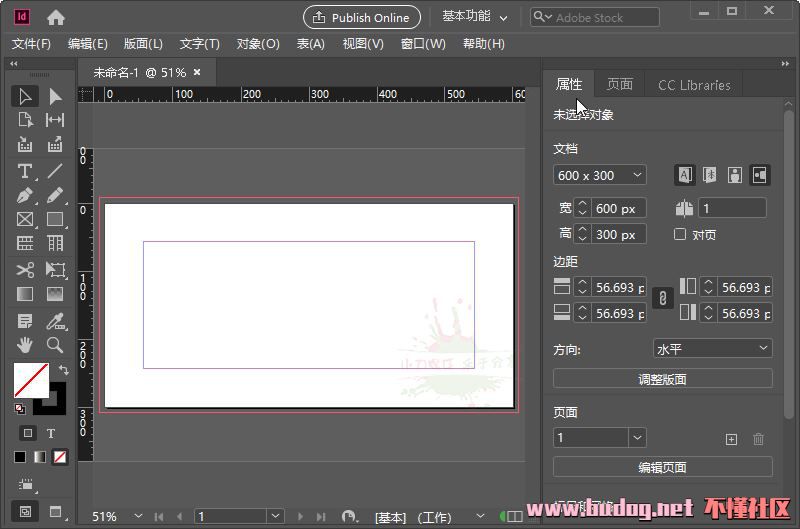Viewport: 800px width, 529px height.
Task: Go to InDesign Home screen
Action: (x=56, y=18)
